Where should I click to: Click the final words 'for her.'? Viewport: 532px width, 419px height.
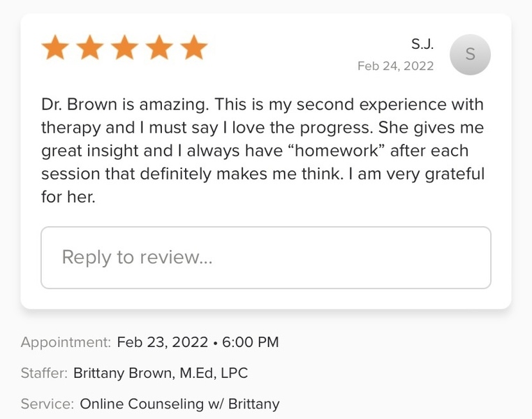click(x=68, y=197)
